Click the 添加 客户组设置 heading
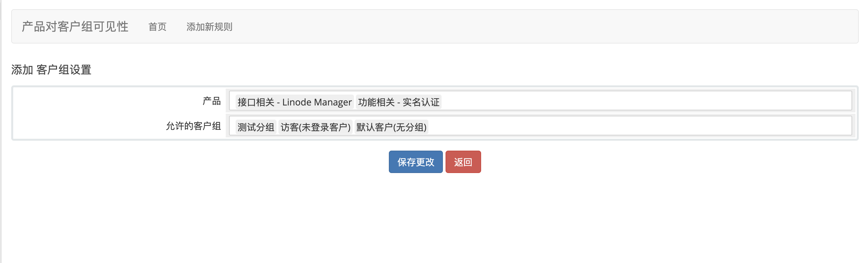Viewport: 868px width, 263px height. (x=51, y=70)
